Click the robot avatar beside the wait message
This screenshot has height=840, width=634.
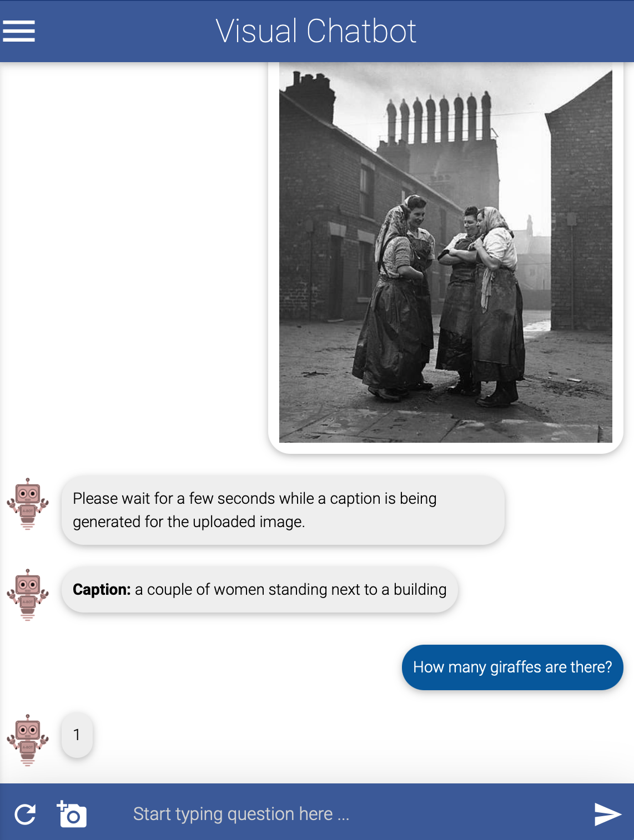coord(28,504)
